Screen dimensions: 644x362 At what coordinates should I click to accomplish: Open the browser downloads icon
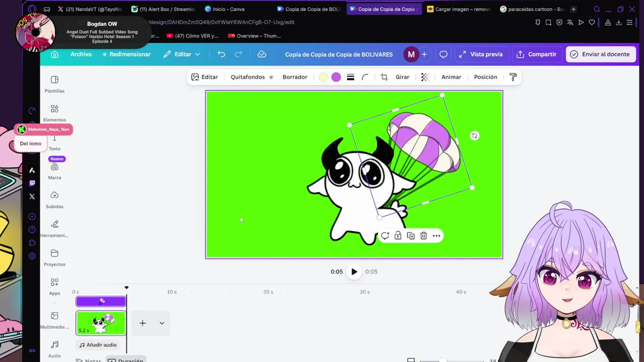click(619, 22)
